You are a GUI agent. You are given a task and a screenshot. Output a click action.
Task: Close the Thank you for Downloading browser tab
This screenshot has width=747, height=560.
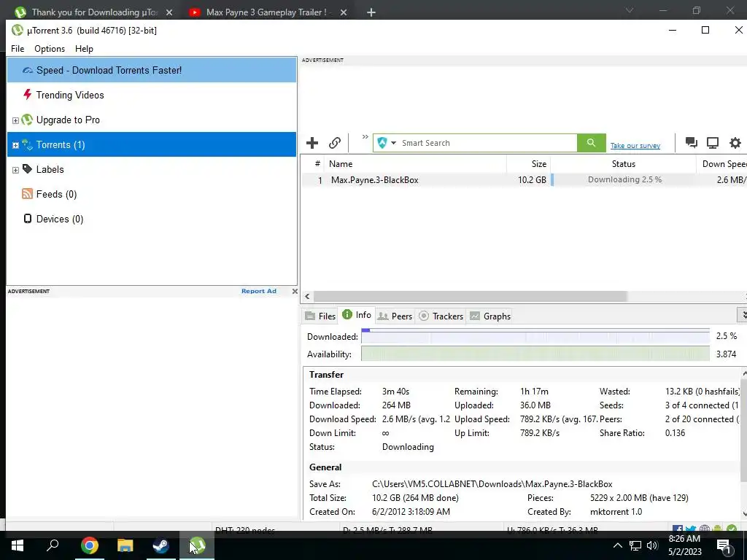pos(169,12)
